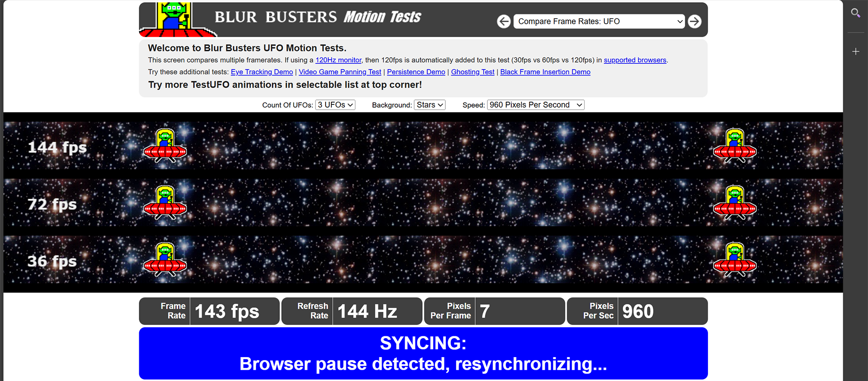
Task: Open the Background Stars dropdown
Action: [x=429, y=105]
